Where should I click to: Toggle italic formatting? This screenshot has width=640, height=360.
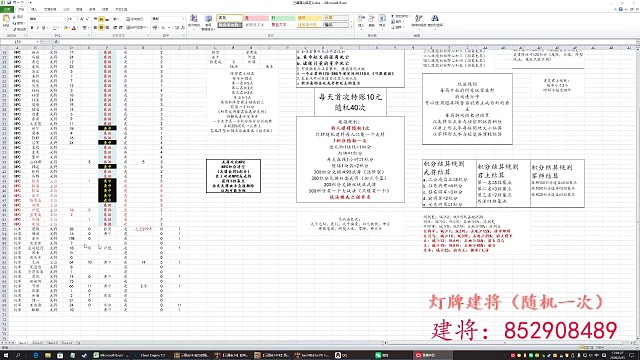pos(38,28)
